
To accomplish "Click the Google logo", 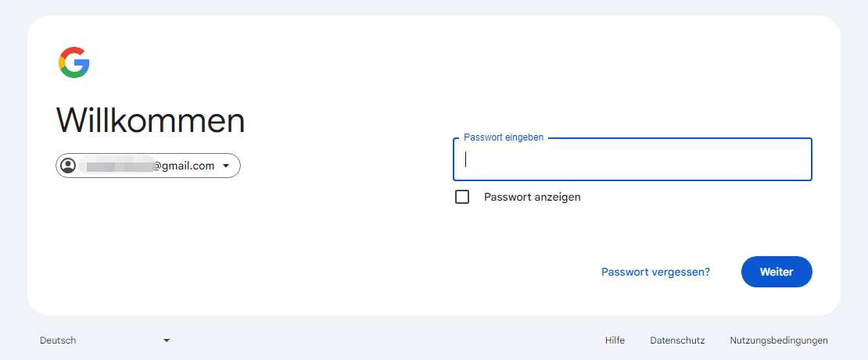I will pyautogui.click(x=74, y=62).
